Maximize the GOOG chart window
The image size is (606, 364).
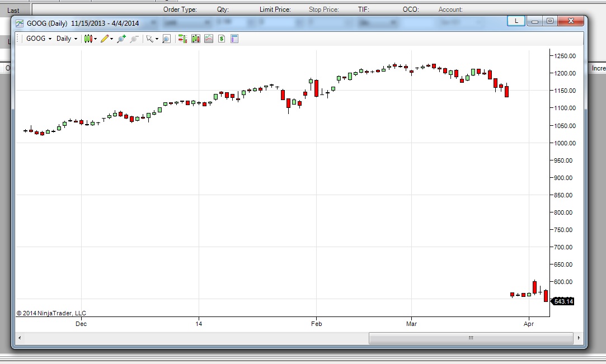(x=550, y=21)
